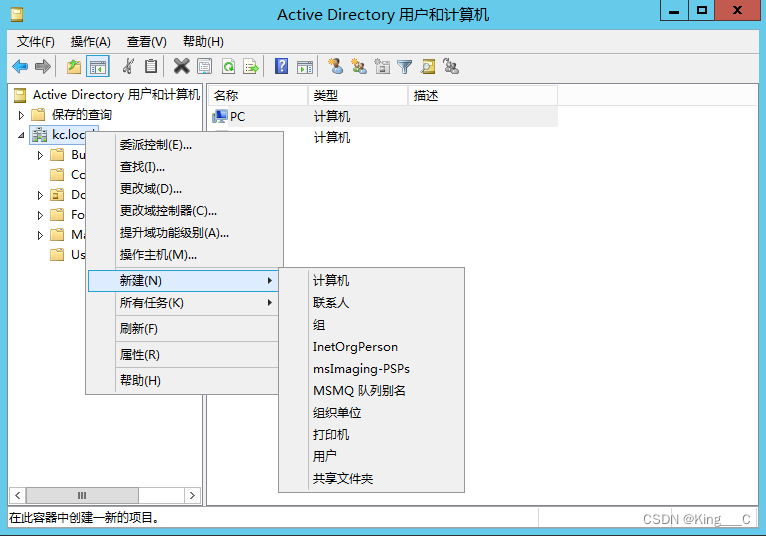Expand the M folder node arrow
The height and width of the screenshot is (536, 766).
[x=40, y=236]
